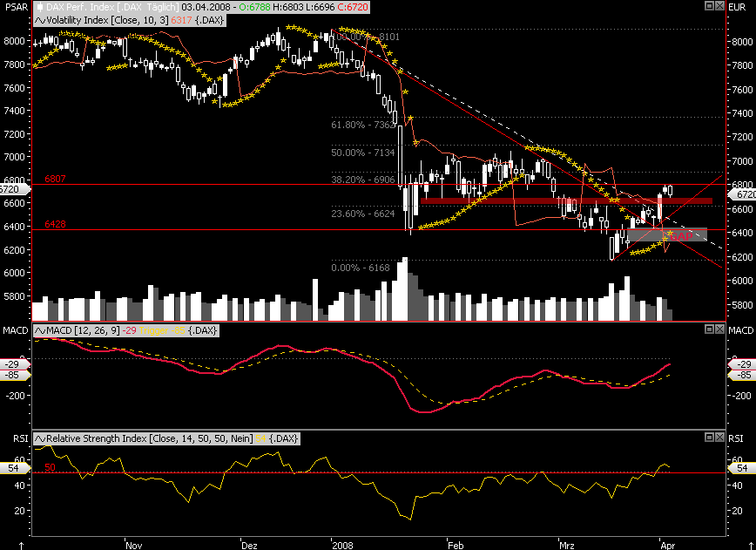Click the Trigger -85 value in MACD legend

click(x=163, y=330)
